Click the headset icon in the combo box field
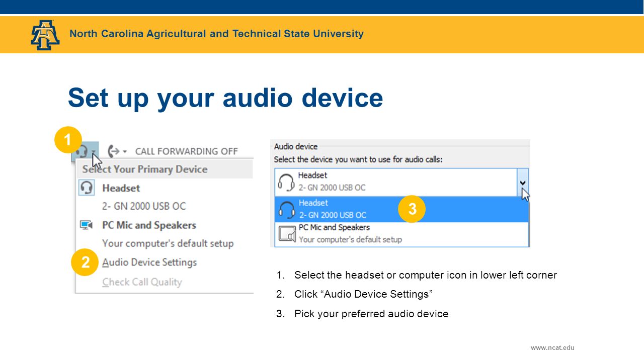 pyautogui.click(x=286, y=183)
